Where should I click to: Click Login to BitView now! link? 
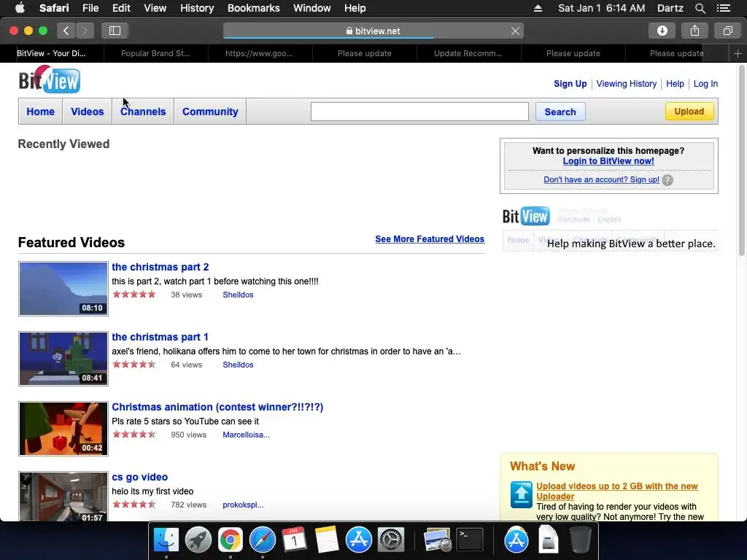click(x=608, y=161)
